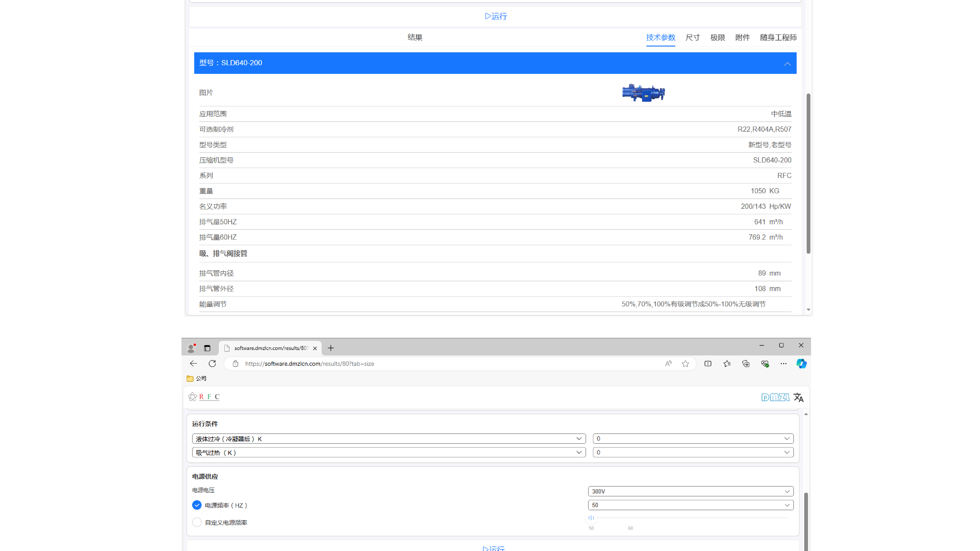The image size is (980, 551).
Task: Click the 769.2 m³/h displacement value
Action: pyautogui.click(x=765, y=237)
